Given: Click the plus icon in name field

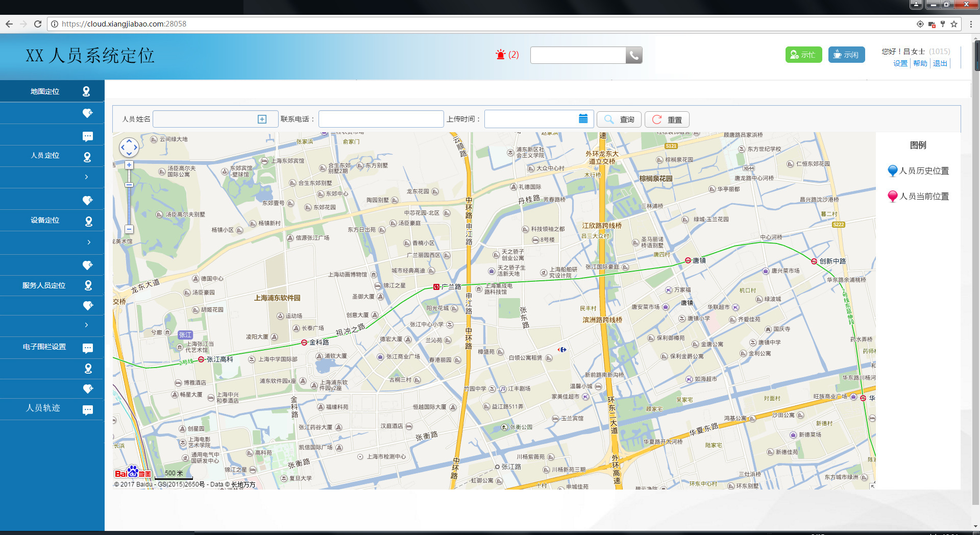Looking at the screenshot, I should [x=262, y=119].
